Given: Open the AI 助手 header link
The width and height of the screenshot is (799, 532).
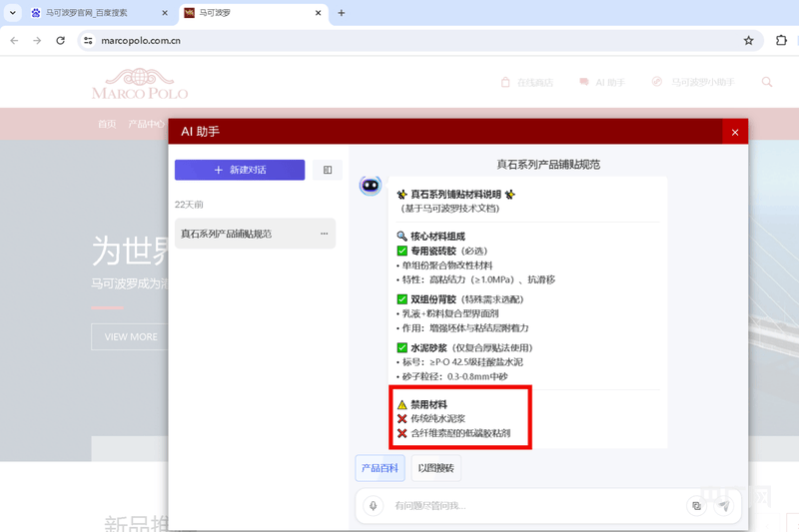Looking at the screenshot, I should point(602,83).
